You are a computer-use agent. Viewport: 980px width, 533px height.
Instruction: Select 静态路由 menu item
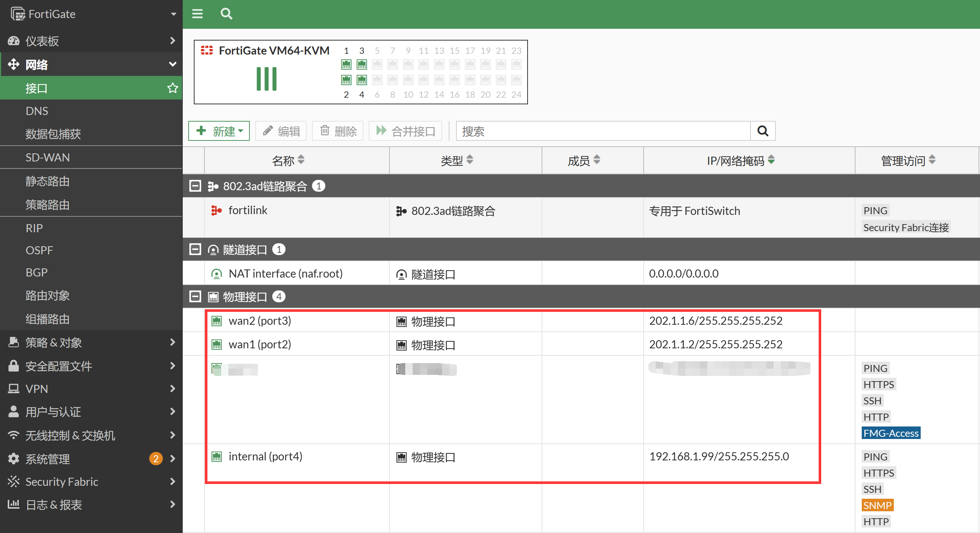(48, 181)
